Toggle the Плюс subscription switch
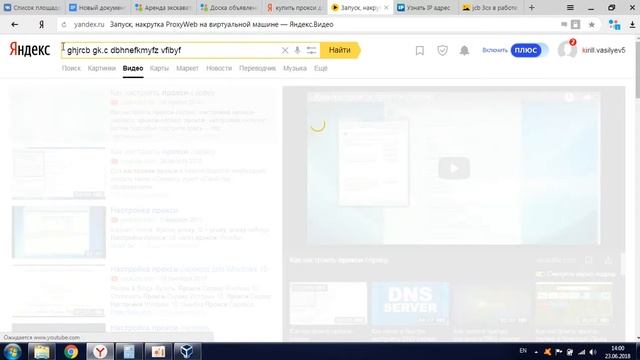Image resolution: width=640 pixels, height=360 pixels. [529, 50]
